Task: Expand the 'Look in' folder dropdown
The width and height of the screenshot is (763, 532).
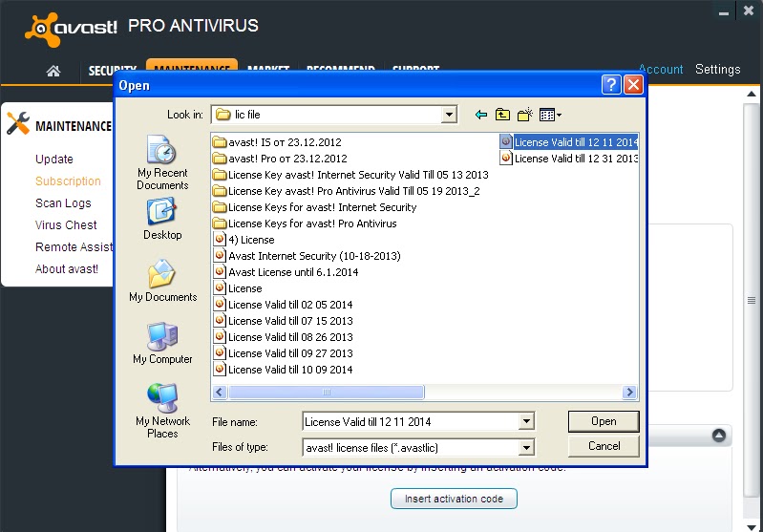Action: tap(449, 115)
